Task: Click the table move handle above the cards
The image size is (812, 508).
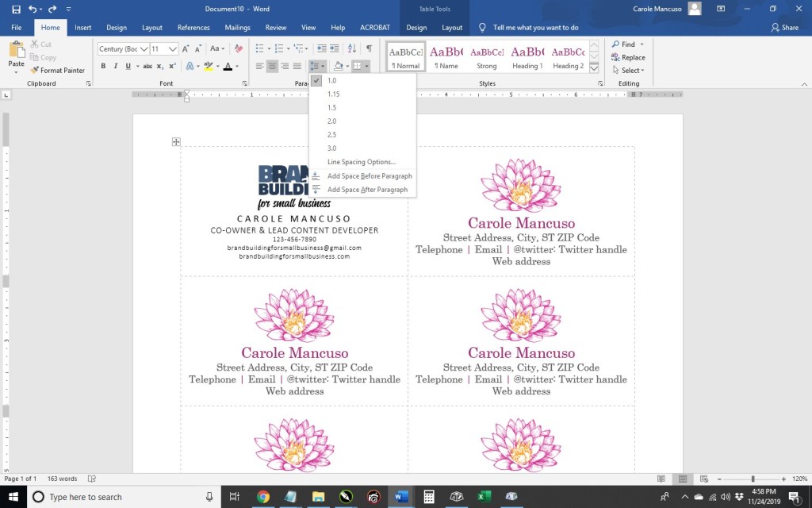Action: [x=176, y=142]
